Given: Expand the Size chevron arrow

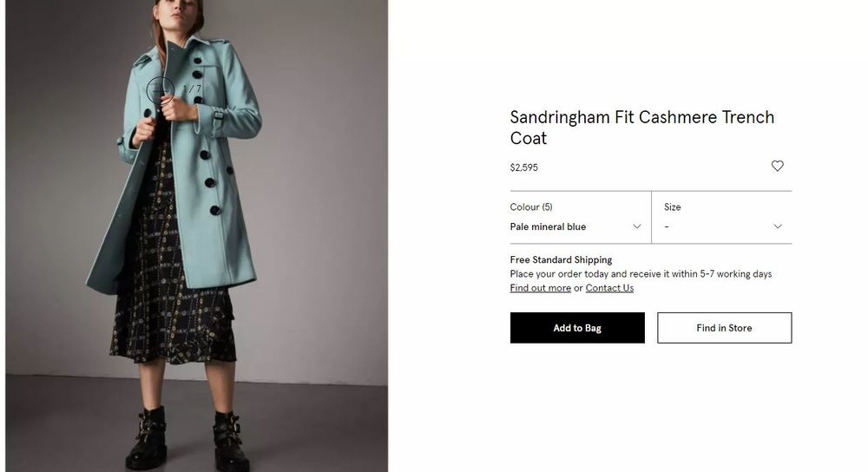Looking at the screenshot, I should (777, 226).
